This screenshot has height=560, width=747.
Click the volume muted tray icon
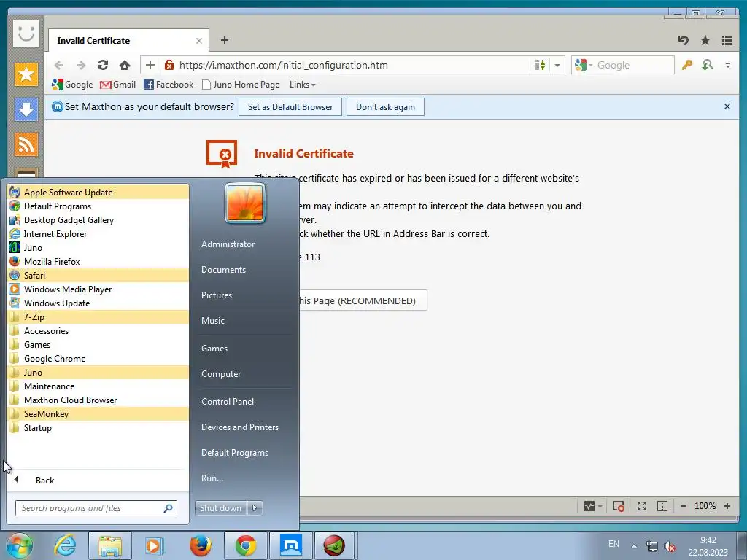(670, 546)
